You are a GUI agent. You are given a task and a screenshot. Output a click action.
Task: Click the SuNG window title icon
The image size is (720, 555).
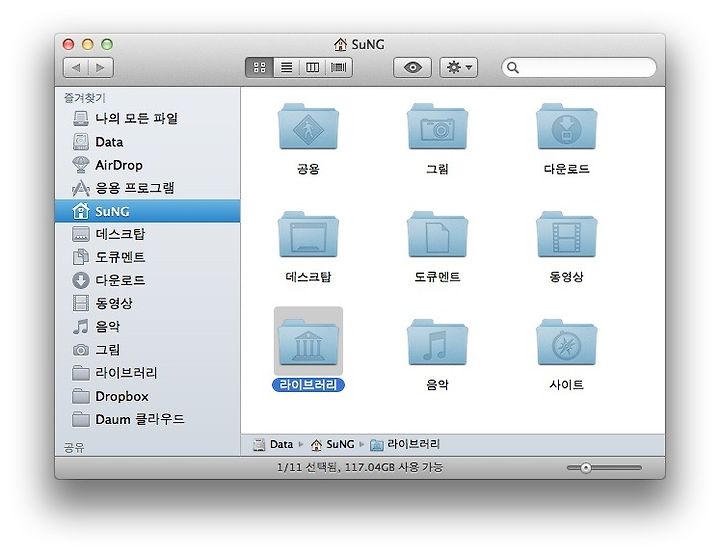point(340,45)
